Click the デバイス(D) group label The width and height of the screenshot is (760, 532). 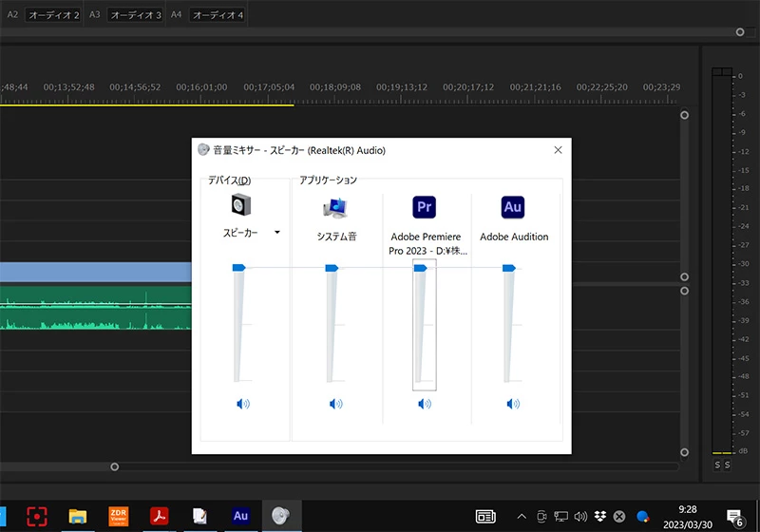click(229, 180)
